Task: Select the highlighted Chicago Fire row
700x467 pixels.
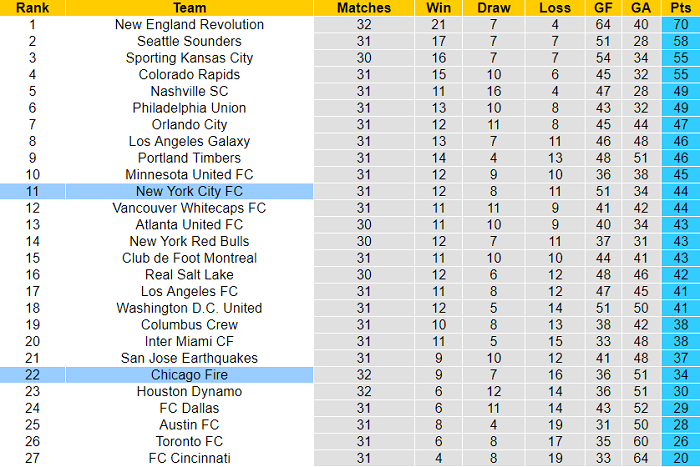Action: (350, 375)
